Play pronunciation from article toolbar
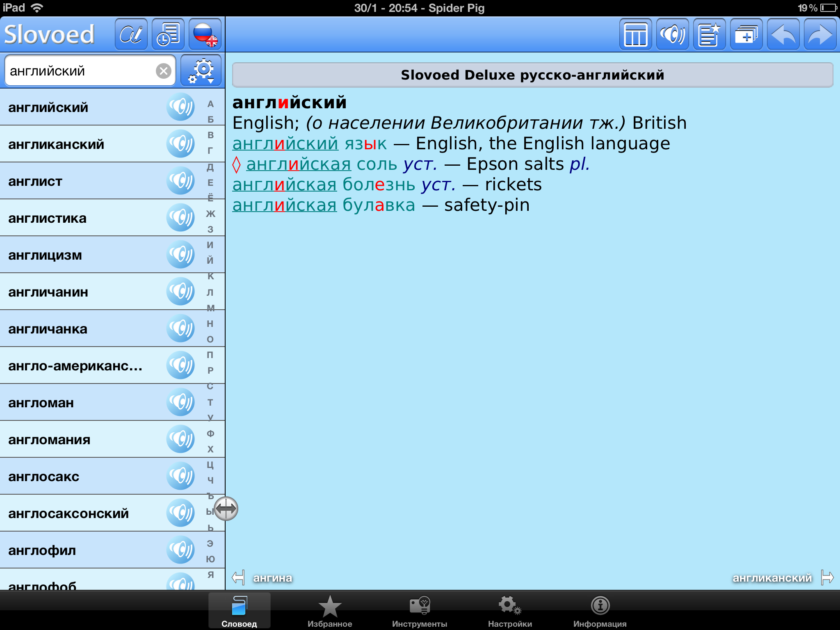The image size is (840, 630). tap(673, 34)
